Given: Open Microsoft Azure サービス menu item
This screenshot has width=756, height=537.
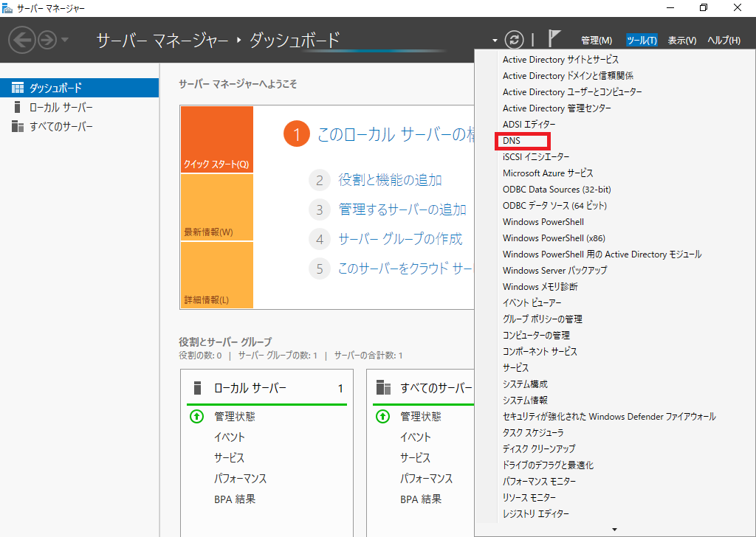Looking at the screenshot, I should [548, 173].
